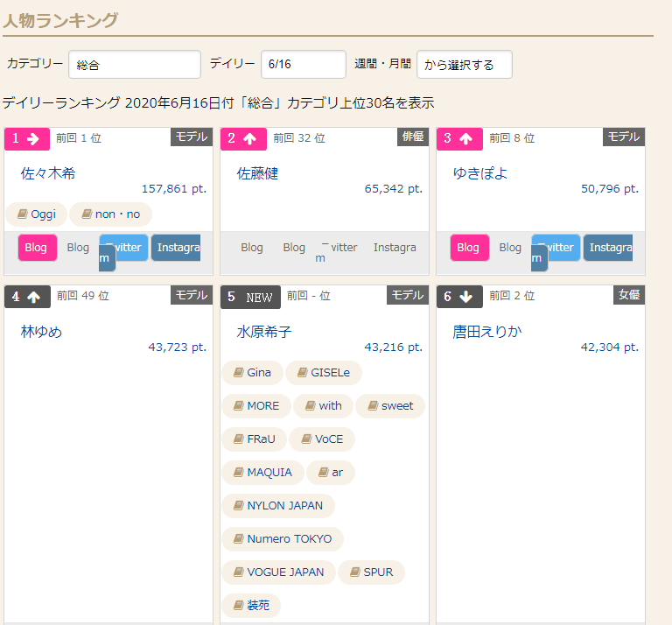Open the NYLON JAPAN magazine tag
Image resolution: width=672 pixels, height=625 pixels.
[278, 505]
